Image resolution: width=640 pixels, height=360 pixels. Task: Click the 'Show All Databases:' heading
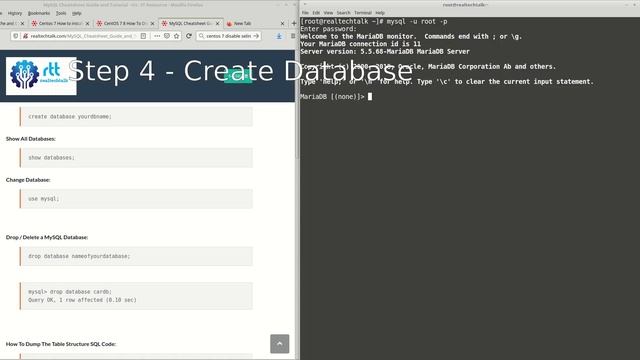click(x=31, y=139)
